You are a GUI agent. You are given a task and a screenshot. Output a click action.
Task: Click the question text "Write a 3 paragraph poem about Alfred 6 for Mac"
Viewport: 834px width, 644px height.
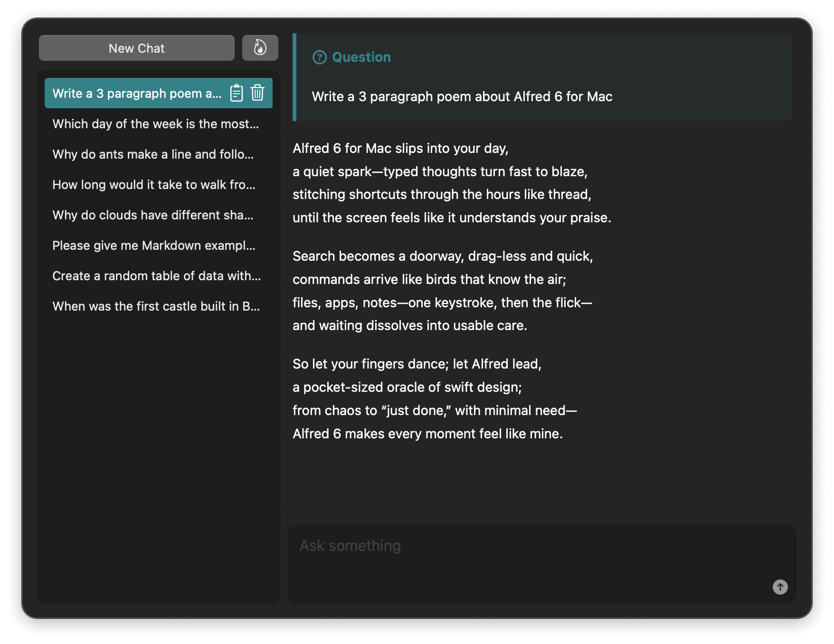(462, 96)
